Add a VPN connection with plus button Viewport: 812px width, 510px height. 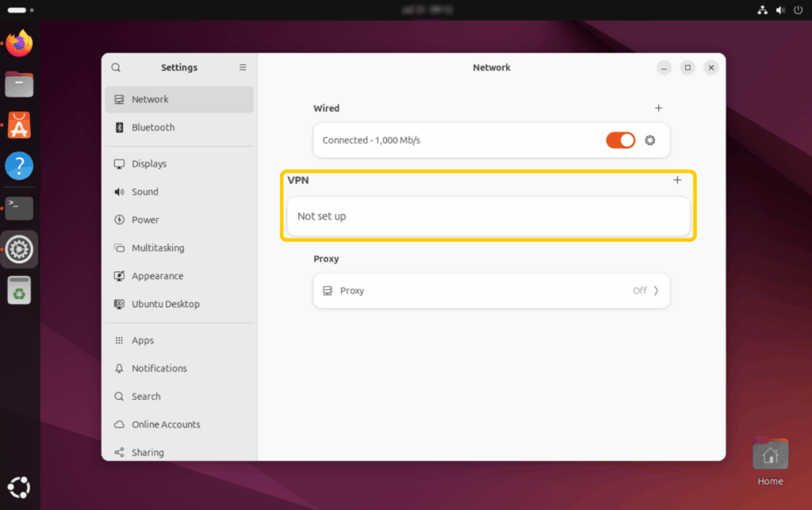point(677,180)
